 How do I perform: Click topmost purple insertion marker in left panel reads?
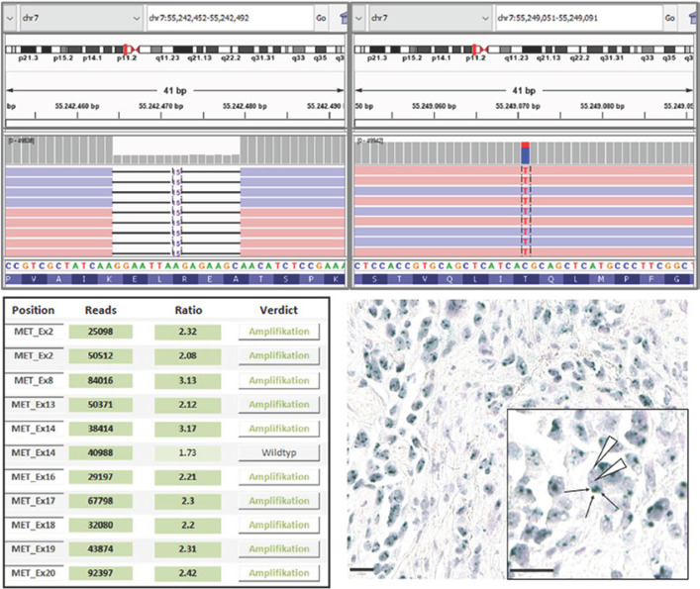click(176, 172)
